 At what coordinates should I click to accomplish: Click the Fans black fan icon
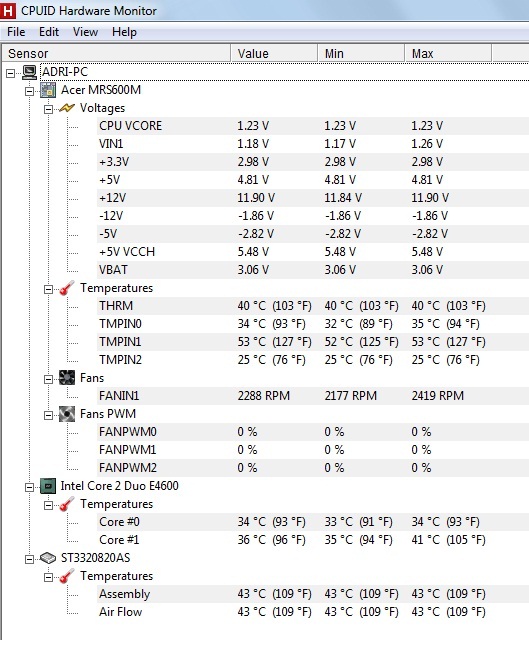pos(67,378)
